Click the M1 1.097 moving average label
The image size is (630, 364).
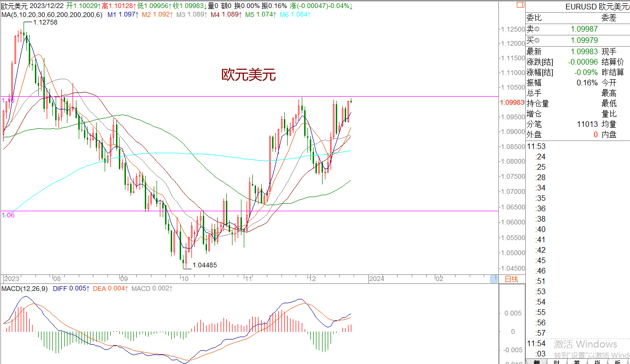click(123, 15)
